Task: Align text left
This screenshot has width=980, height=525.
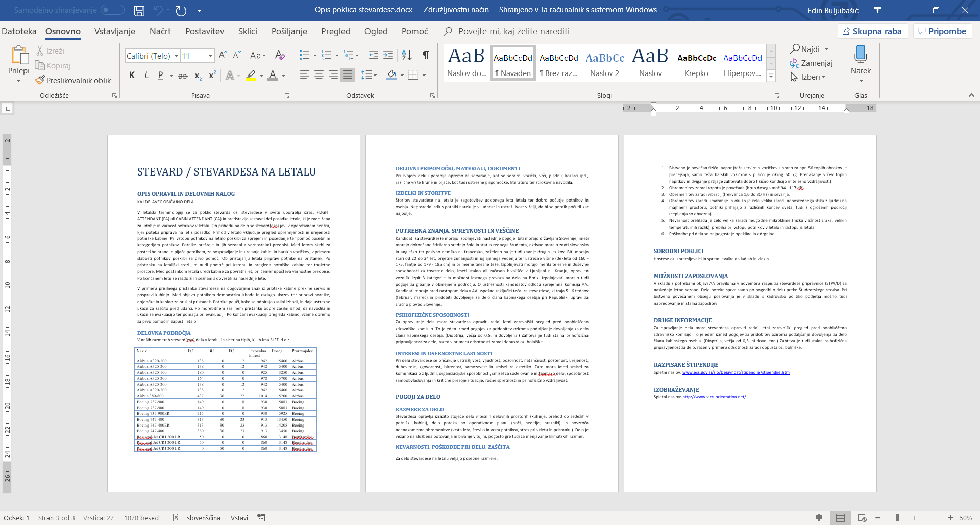Action: click(304, 76)
